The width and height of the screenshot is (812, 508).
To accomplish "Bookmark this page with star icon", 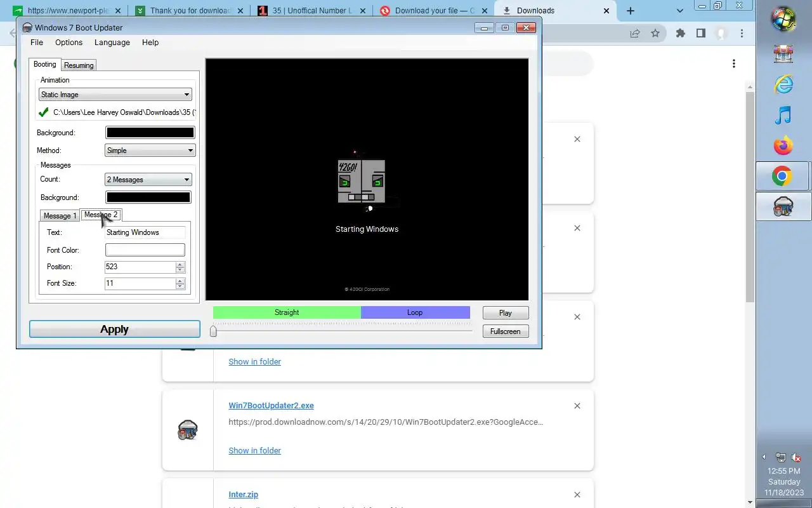I will pos(655,34).
